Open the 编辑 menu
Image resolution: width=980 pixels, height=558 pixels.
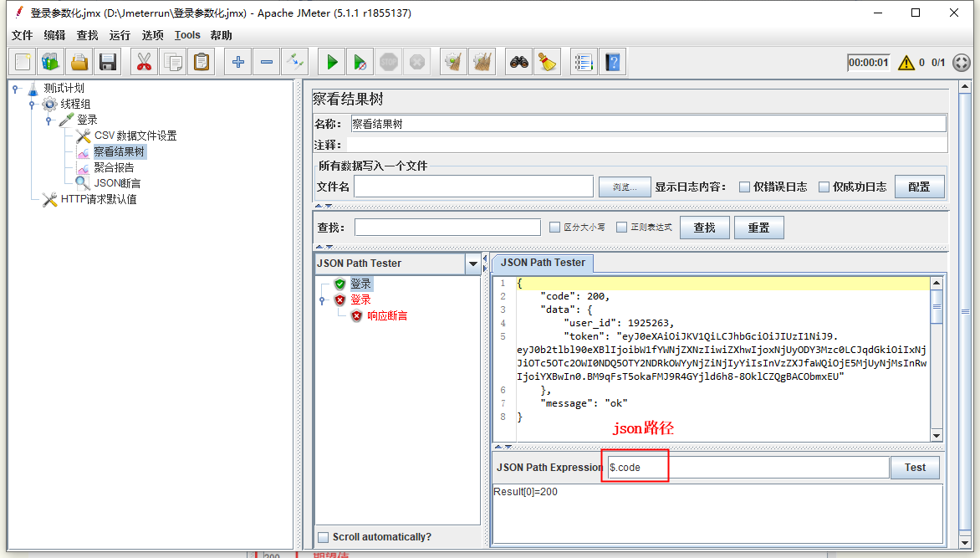(54, 35)
